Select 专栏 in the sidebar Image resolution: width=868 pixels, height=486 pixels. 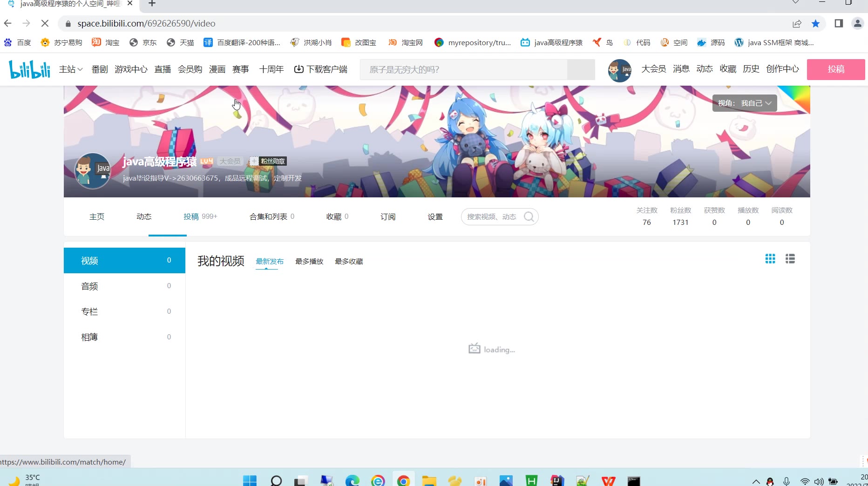124,311
